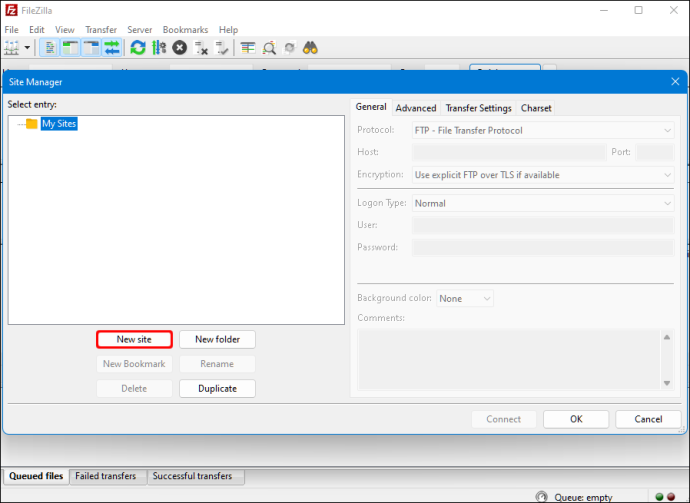The height and width of the screenshot is (503, 690).
Task: Click the New site button
Action: 134,339
